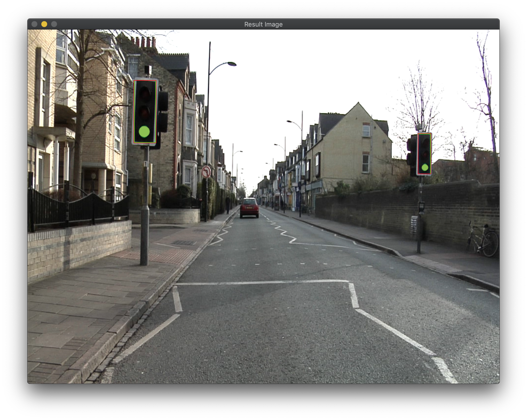Click the grayed-out zoom window button

pyautogui.click(x=54, y=24)
